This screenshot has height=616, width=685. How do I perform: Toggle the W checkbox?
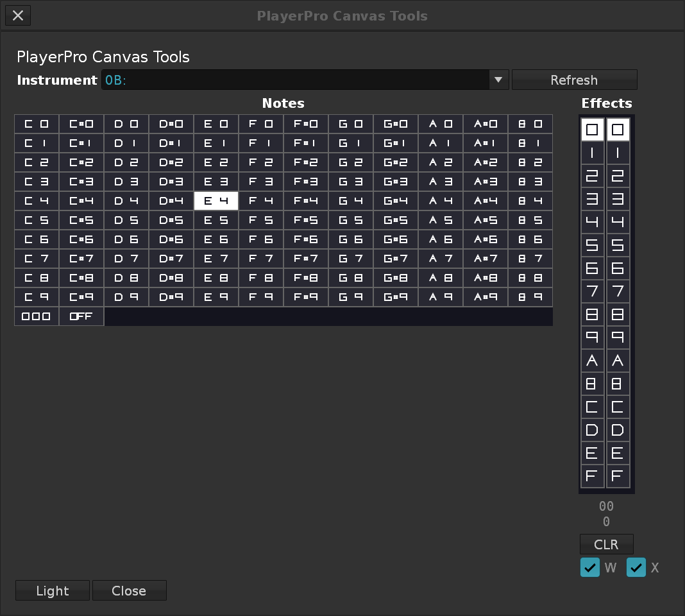590,567
